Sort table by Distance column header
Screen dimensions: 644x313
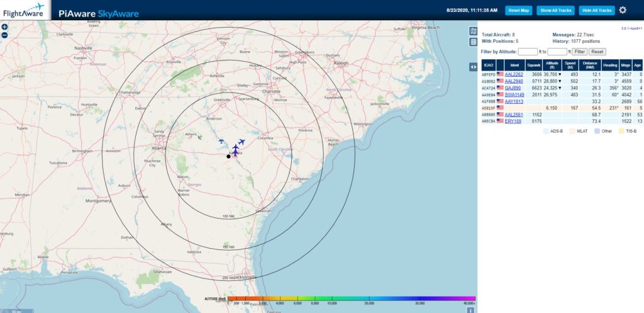(589, 64)
